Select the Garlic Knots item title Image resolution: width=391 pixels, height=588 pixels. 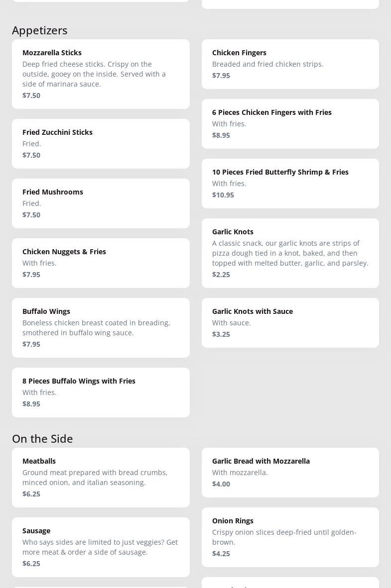pyautogui.click(x=233, y=232)
